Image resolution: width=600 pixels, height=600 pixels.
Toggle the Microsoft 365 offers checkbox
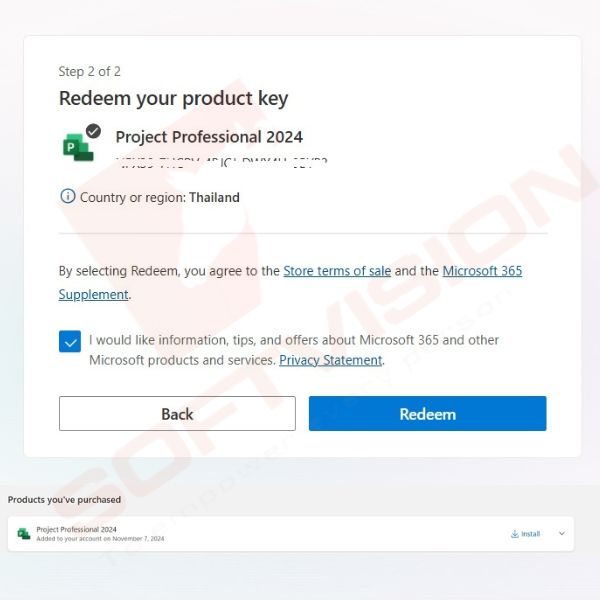(x=70, y=341)
